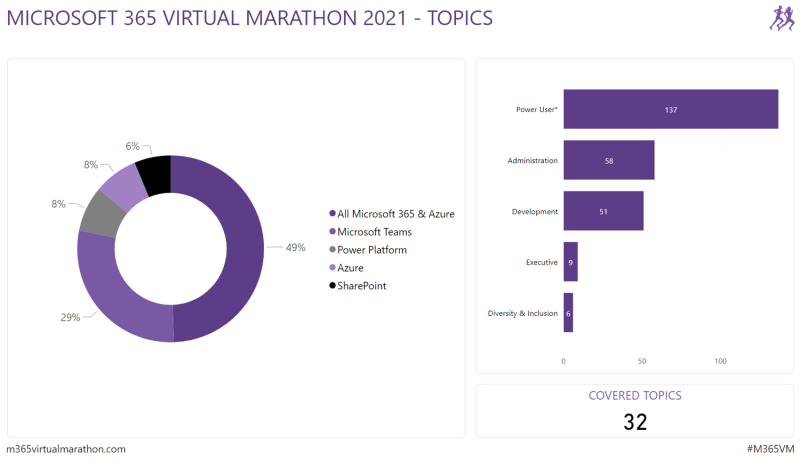
Task: Click the Administration axis label
Action: click(x=533, y=160)
